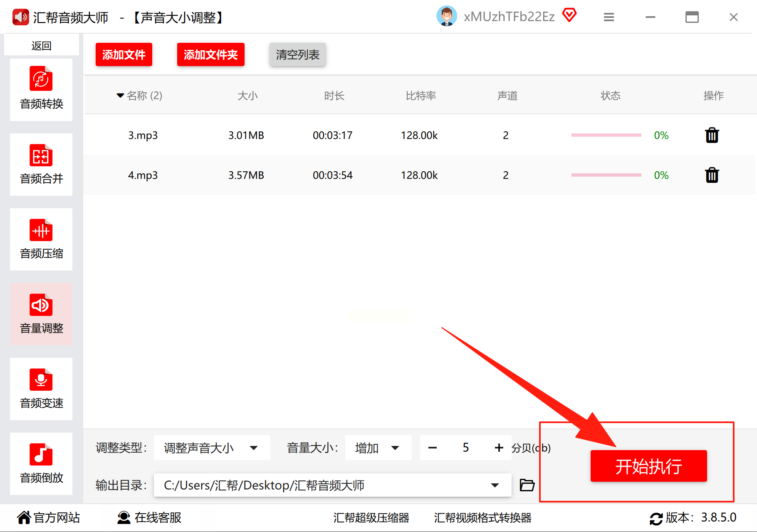Increase decibel value with plus button
This screenshot has width=757, height=532.
pyautogui.click(x=499, y=448)
